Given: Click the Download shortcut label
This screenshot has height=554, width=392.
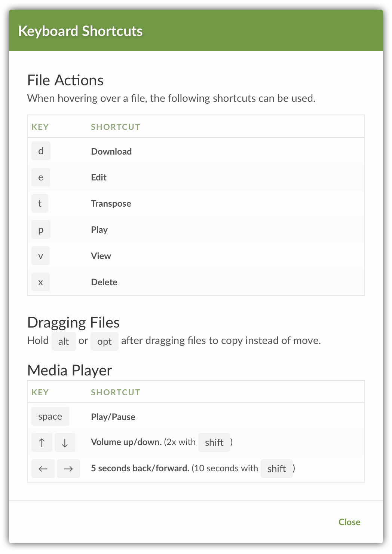Looking at the screenshot, I should [x=111, y=151].
